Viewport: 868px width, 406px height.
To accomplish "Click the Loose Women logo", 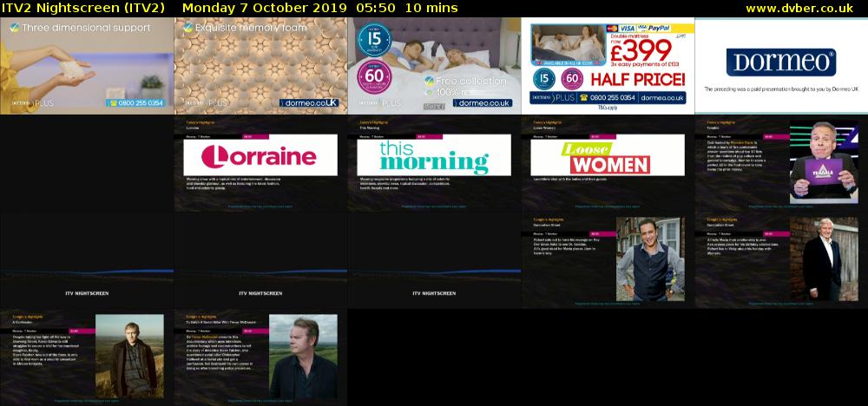I will 606,158.
